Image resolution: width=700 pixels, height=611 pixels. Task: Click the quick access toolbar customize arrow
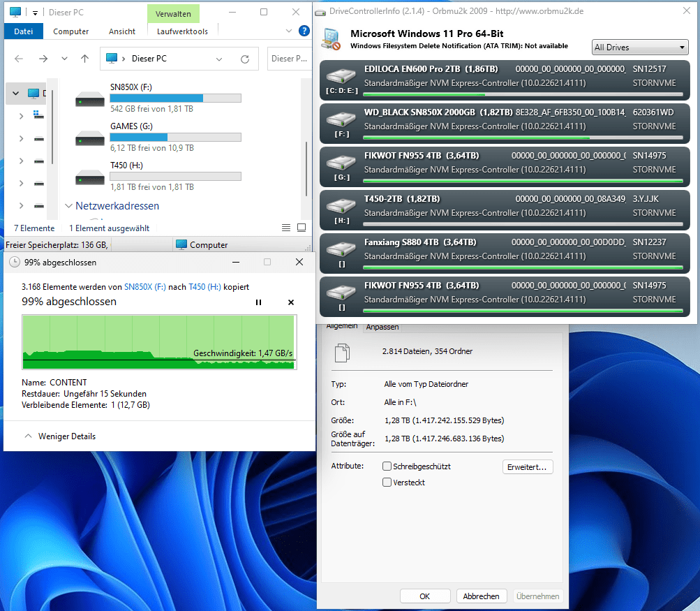pyautogui.click(x=35, y=13)
